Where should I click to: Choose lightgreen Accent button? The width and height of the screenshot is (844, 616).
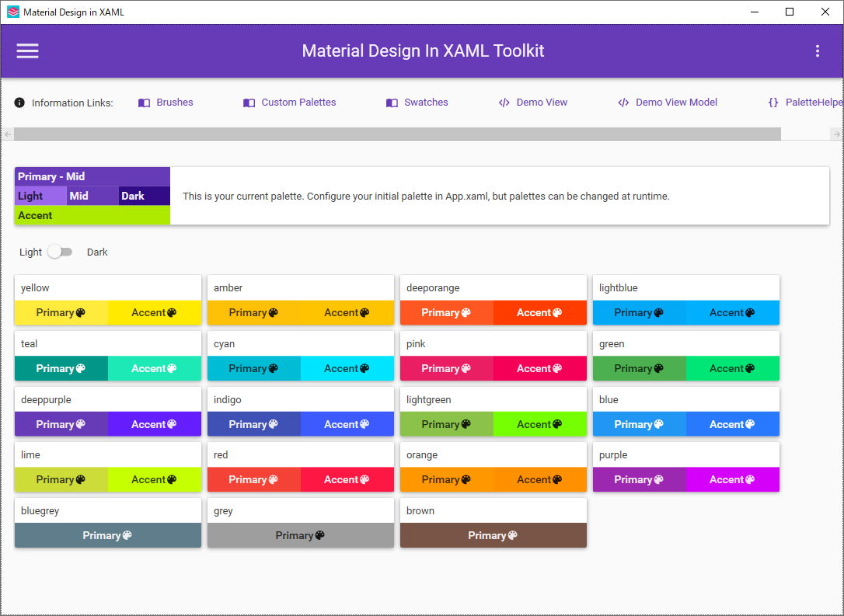tap(540, 424)
